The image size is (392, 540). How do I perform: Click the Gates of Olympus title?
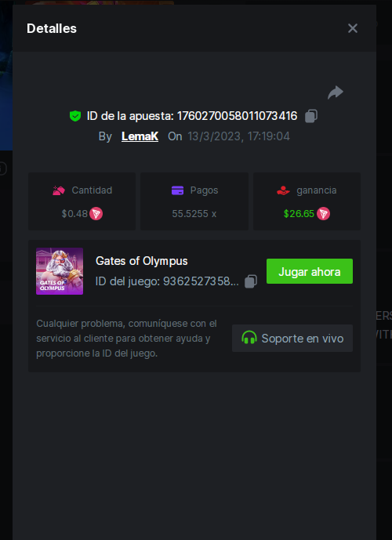pos(142,261)
